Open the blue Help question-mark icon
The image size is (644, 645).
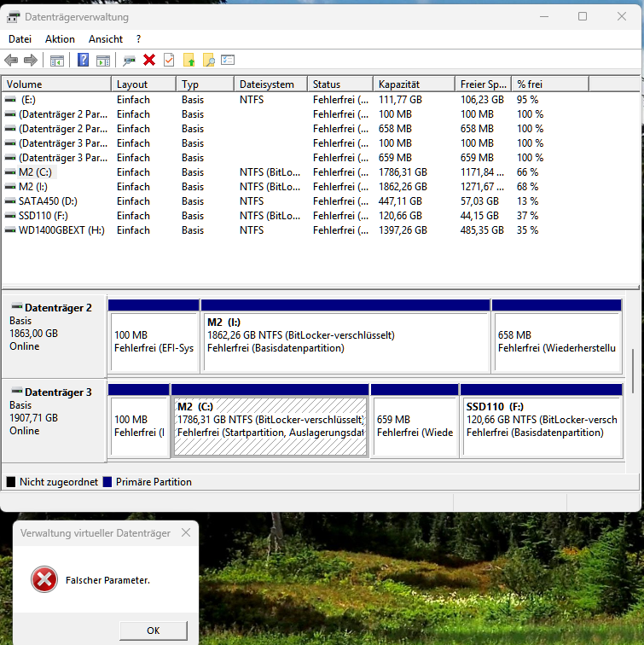(83, 60)
